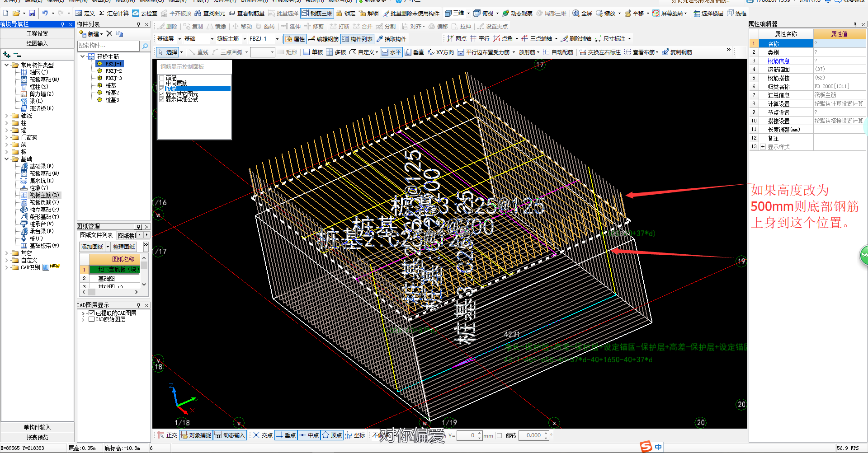
Task: Click the 锁定 lock icon
Action: tap(339, 13)
